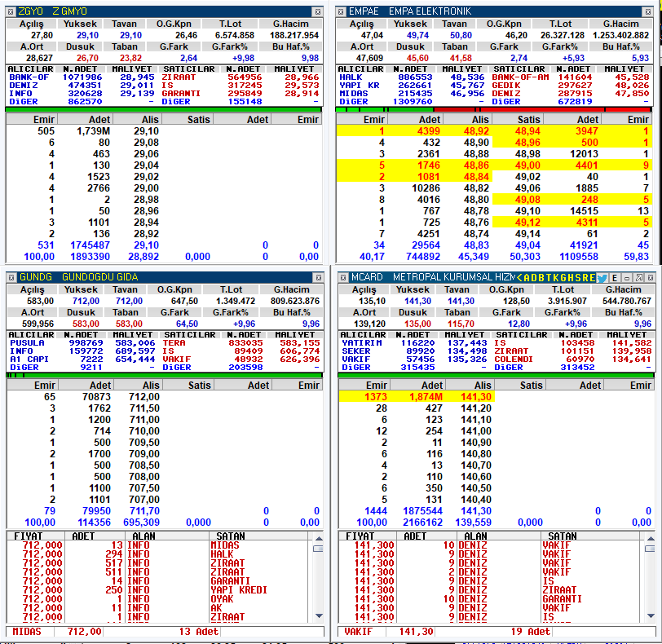Image resolution: width=662 pixels, height=644 pixels.
Task: Select the yellow 'D' shortcut in MCARD title bar
Action: tap(534, 278)
